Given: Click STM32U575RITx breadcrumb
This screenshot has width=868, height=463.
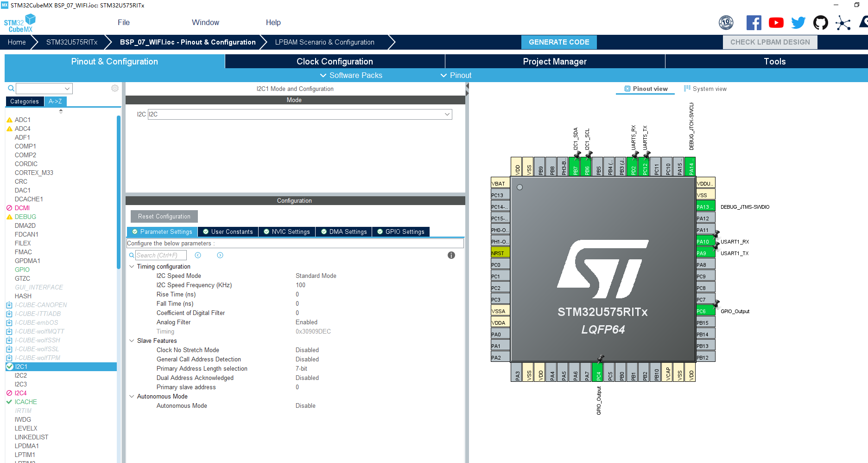Looking at the screenshot, I should pyautogui.click(x=72, y=42).
